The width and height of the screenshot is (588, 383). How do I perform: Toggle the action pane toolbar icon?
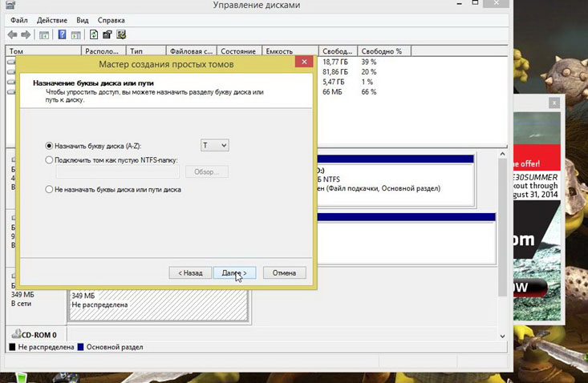click(76, 35)
